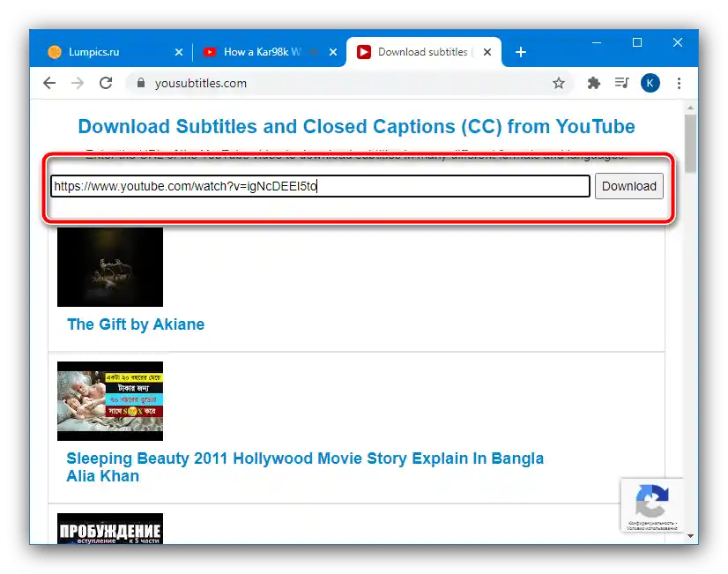Close the Download subtitles tab

click(x=487, y=52)
